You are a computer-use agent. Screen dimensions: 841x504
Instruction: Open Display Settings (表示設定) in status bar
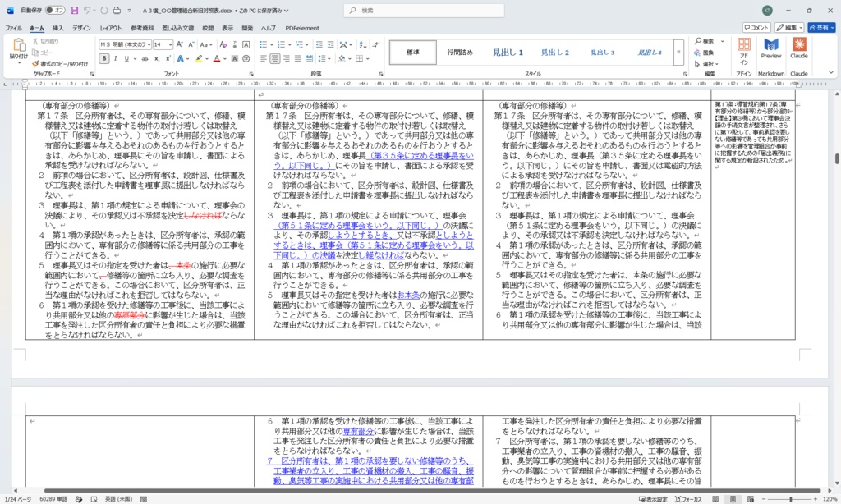[x=653, y=499]
